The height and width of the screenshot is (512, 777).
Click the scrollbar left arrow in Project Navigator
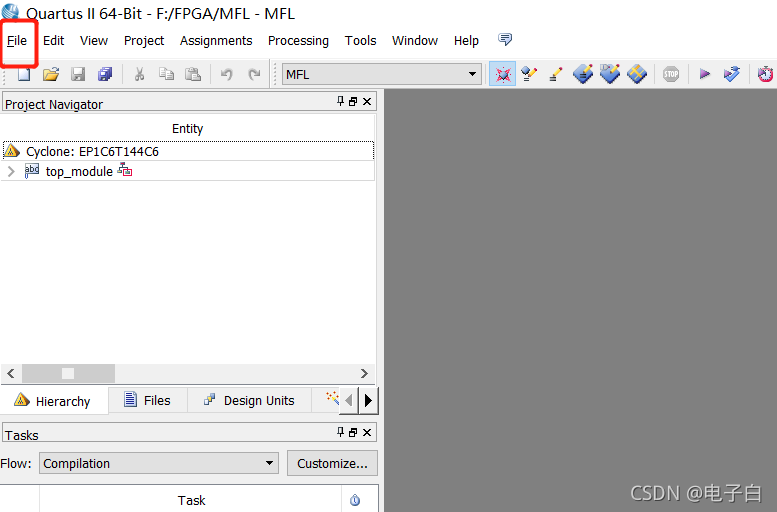11,373
